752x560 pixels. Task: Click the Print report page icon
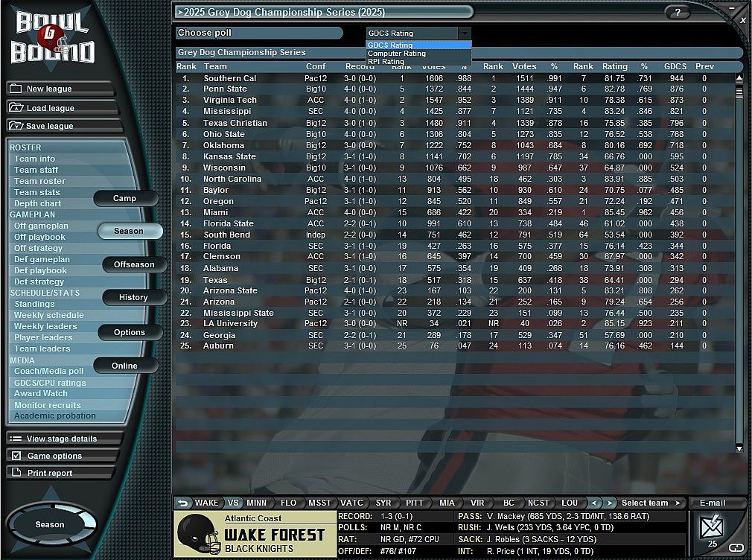click(x=16, y=472)
